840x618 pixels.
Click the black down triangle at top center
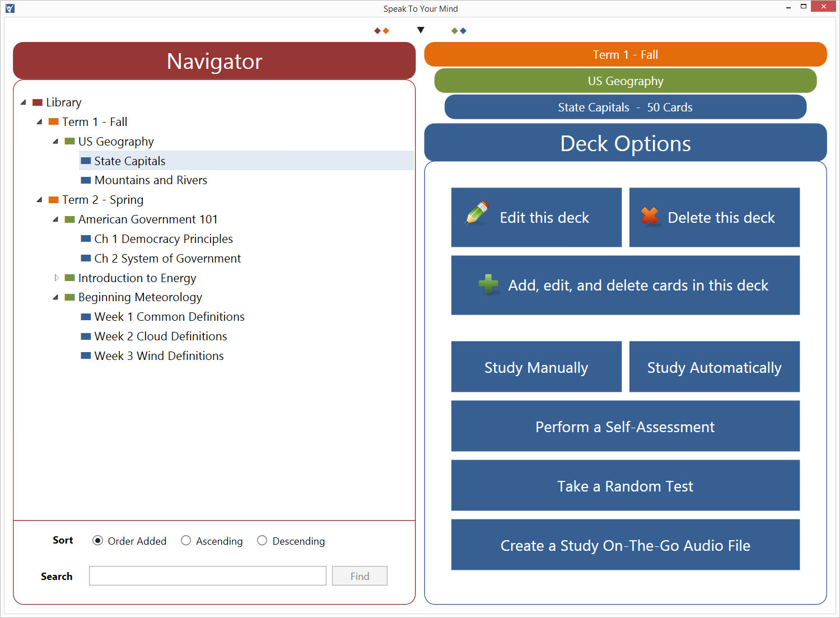(x=421, y=30)
